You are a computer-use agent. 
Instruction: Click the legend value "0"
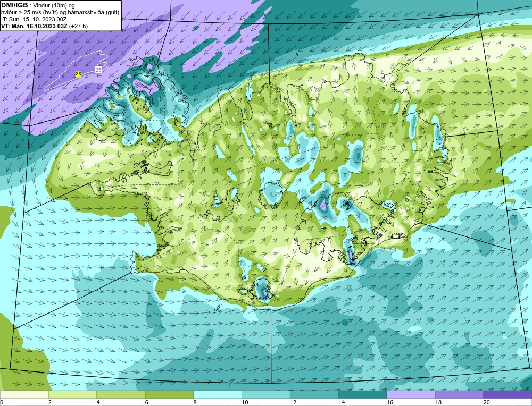click(2, 402)
